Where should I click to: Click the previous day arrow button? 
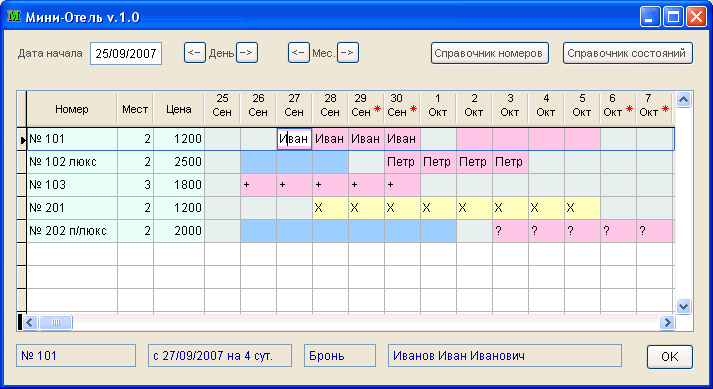pos(195,53)
